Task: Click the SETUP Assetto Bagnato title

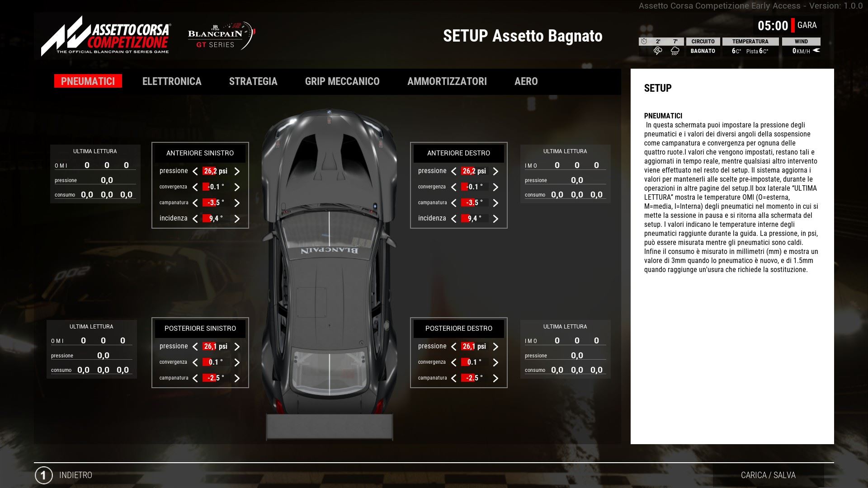Action: click(x=523, y=36)
